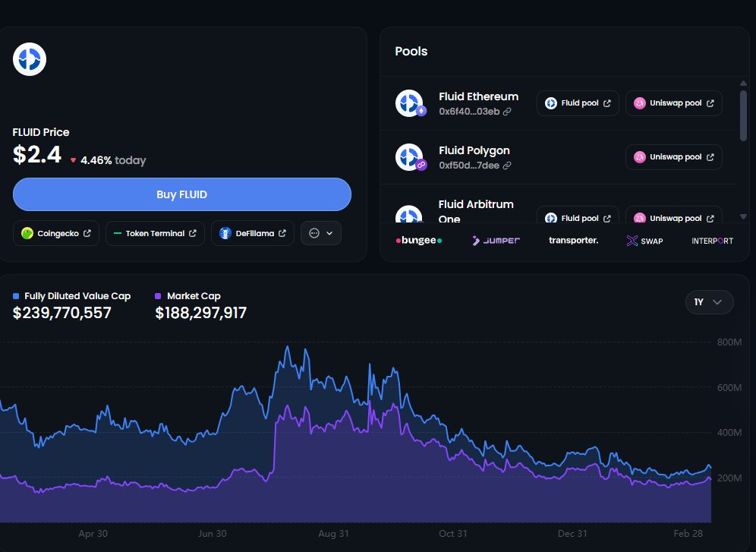The image size is (756, 552).
Task: Open the Coingecko external link
Action: click(56, 234)
